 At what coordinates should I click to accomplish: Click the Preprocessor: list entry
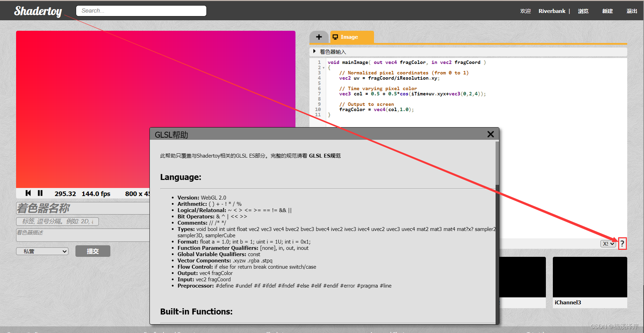(284, 286)
